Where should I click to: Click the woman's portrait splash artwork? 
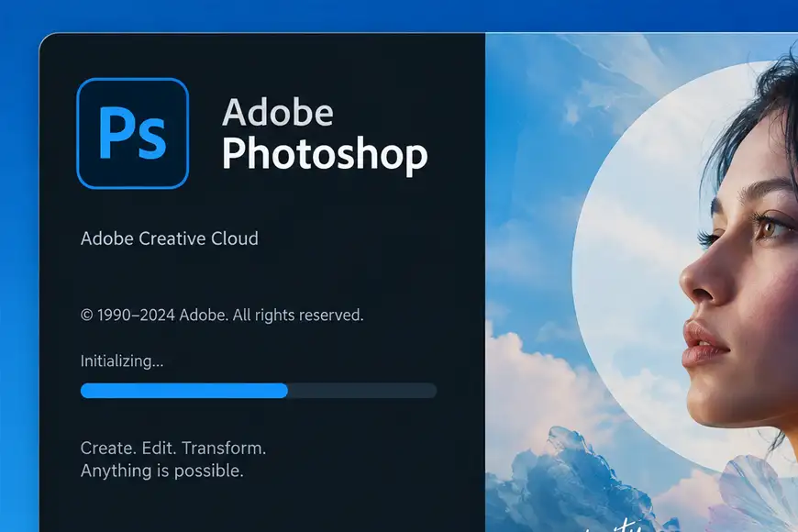(x=642, y=283)
